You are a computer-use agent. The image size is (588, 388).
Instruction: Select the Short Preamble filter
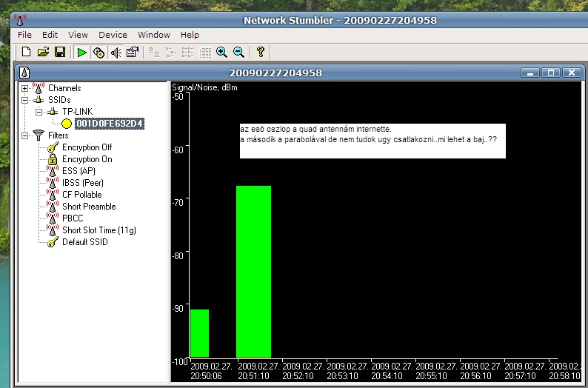(89, 207)
